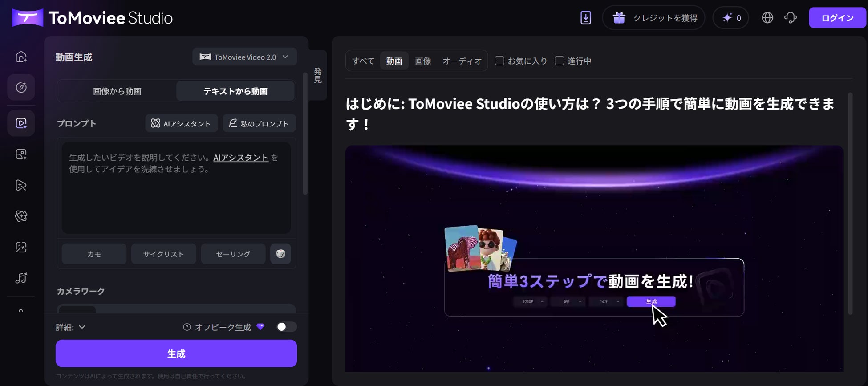This screenshot has height=386, width=868.
Task: Open the AIアシスタント button above the prompt
Action: click(181, 123)
